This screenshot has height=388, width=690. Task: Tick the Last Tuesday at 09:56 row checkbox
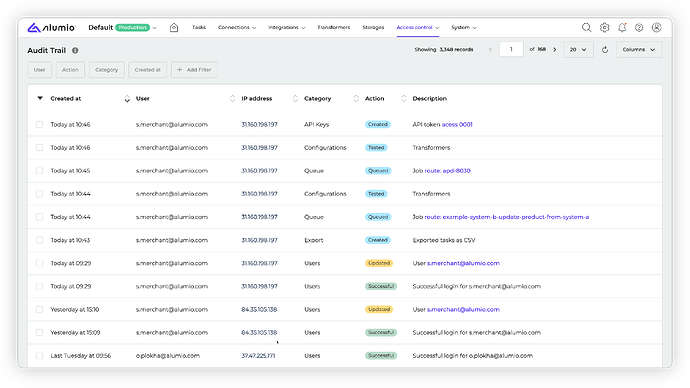(x=40, y=355)
